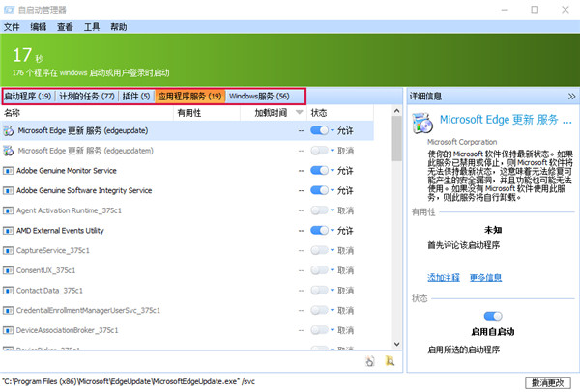Click the Microsoft Edge edgeupdate row icon
Screen dimensions: 580x392
(8, 130)
